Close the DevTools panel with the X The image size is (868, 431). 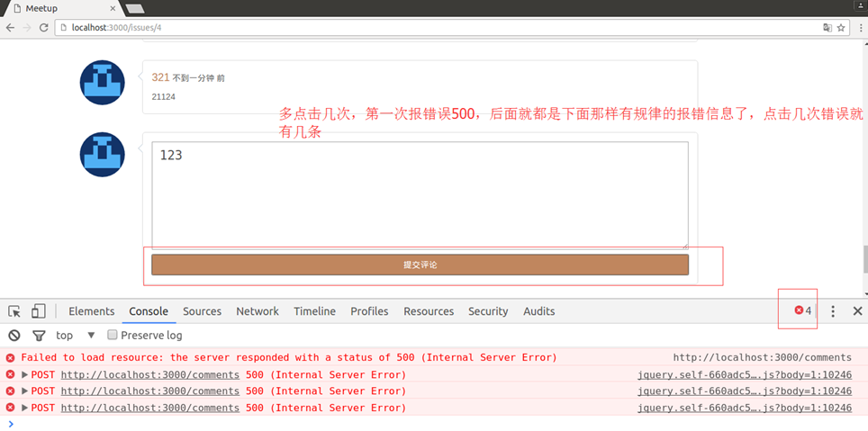857,311
